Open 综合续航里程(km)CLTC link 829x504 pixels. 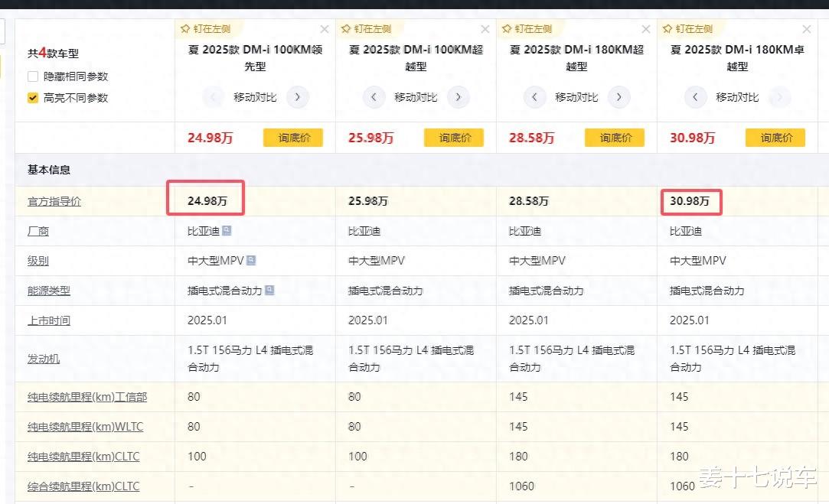tap(83, 486)
